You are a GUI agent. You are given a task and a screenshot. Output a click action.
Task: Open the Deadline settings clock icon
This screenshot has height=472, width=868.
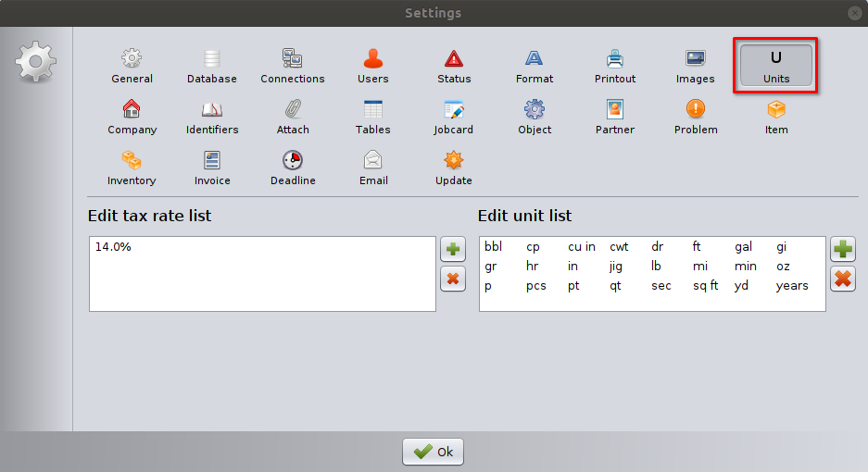tap(292, 168)
